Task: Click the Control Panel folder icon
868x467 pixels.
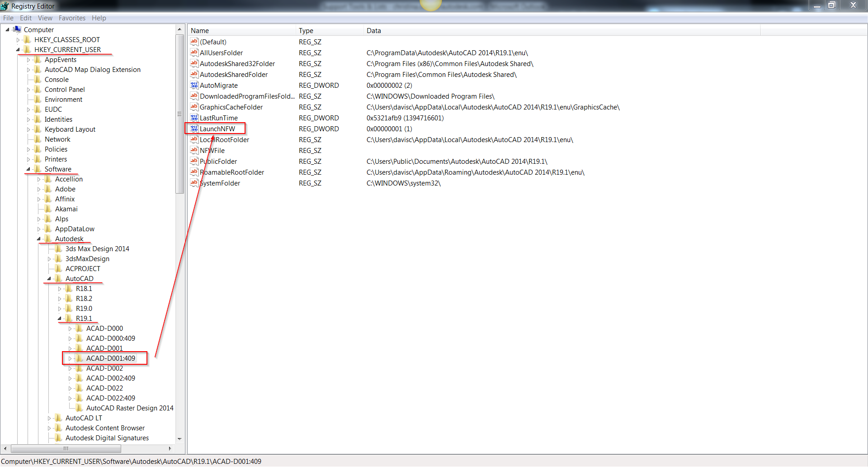Action: pos(38,89)
